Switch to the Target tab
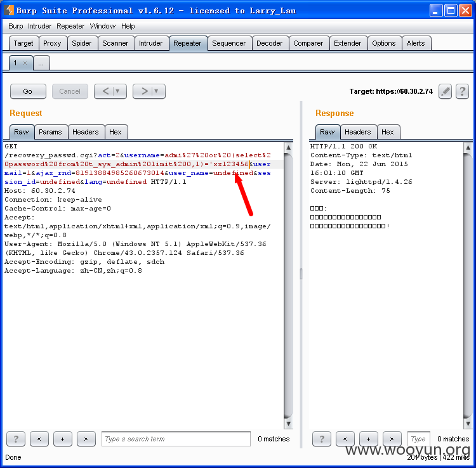This screenshot has height=468, width=476. click(23, 43)
